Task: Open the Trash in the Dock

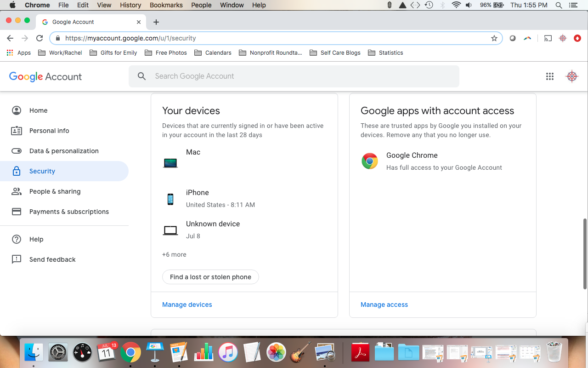Action: click(554, 353)
